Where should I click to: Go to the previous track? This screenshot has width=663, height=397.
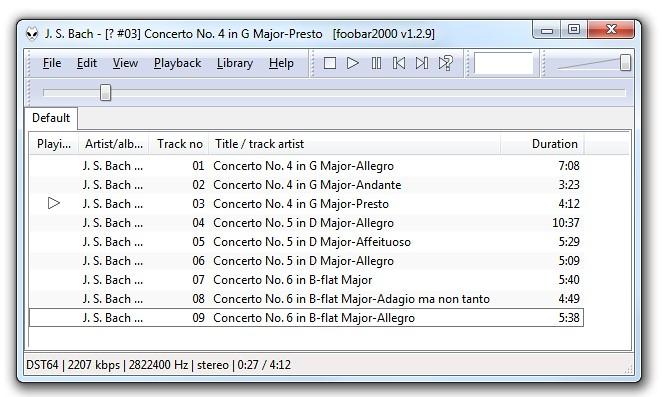click(x=399, y=63)
